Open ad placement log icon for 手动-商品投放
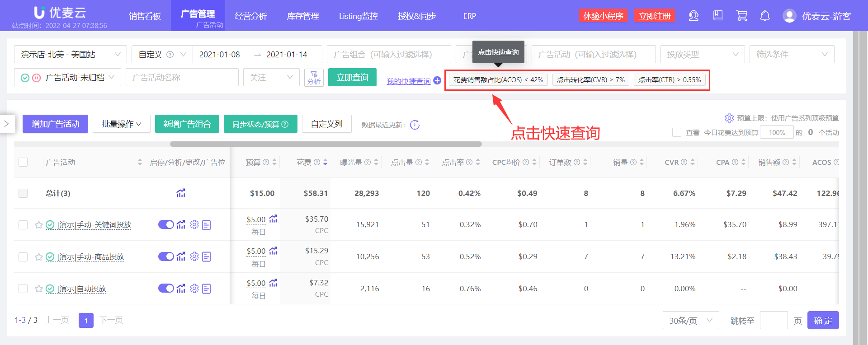 pos(207,257)
